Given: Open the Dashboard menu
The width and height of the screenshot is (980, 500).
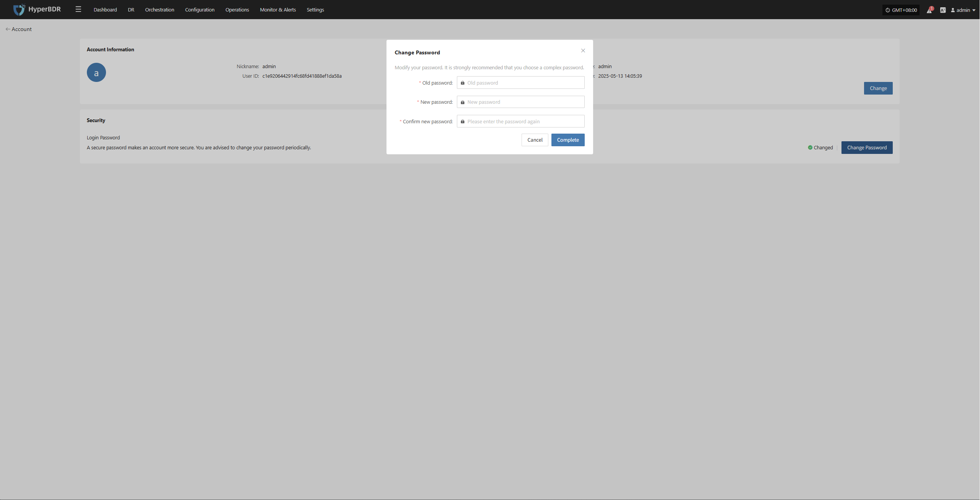Looking at the screenshot, I should pos(105,10).
